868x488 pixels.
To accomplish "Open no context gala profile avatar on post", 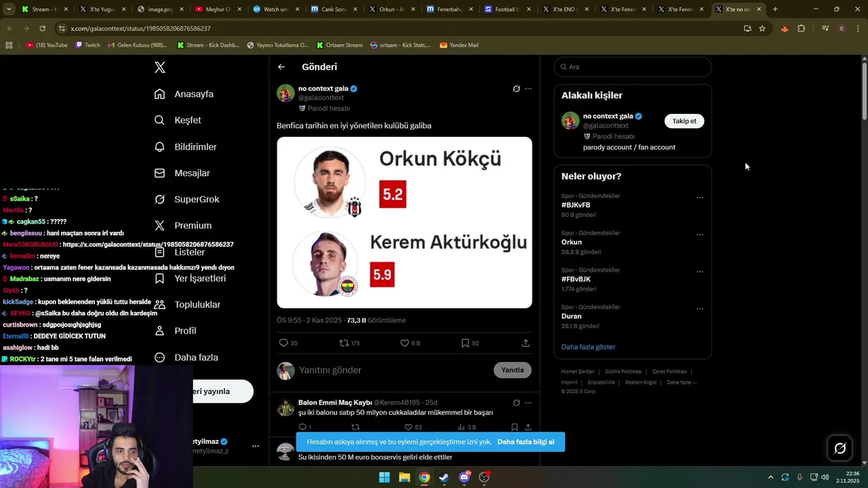I will tap(285, 94).
